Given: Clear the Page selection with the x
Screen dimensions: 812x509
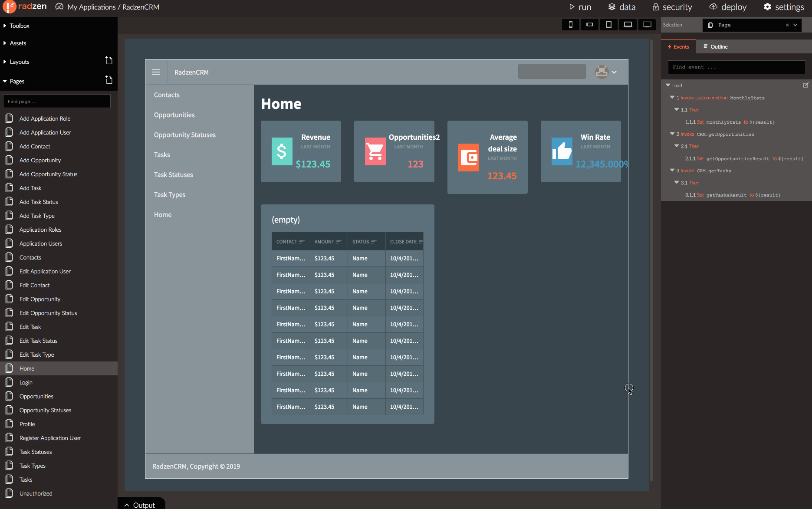Looking at the screenshot, I should (787, 25).
